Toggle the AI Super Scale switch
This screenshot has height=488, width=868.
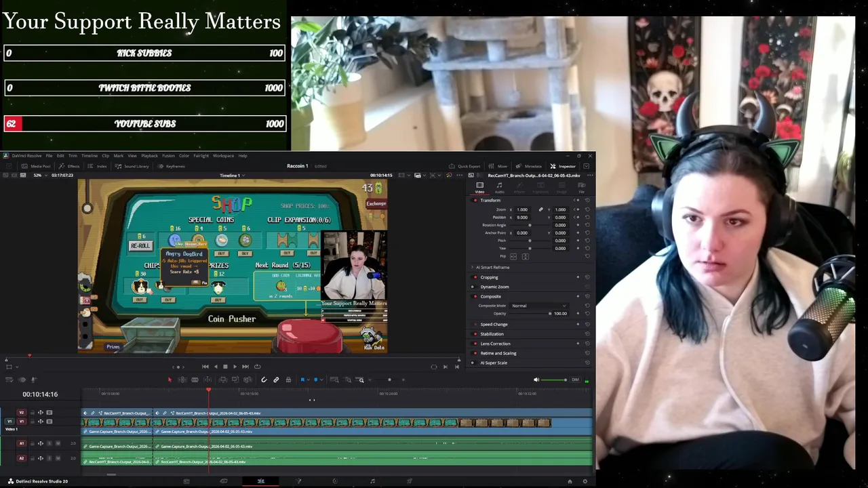(473, 363)
